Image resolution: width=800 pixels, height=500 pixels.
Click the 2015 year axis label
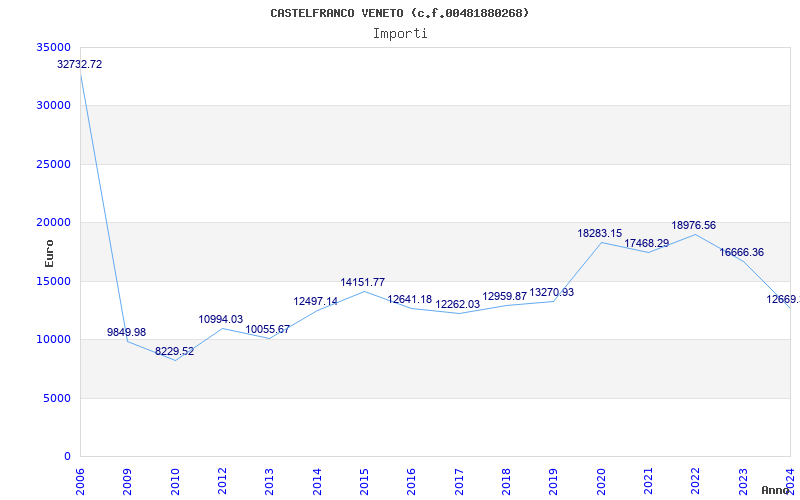pyautogui.click(x=364, y=481)
